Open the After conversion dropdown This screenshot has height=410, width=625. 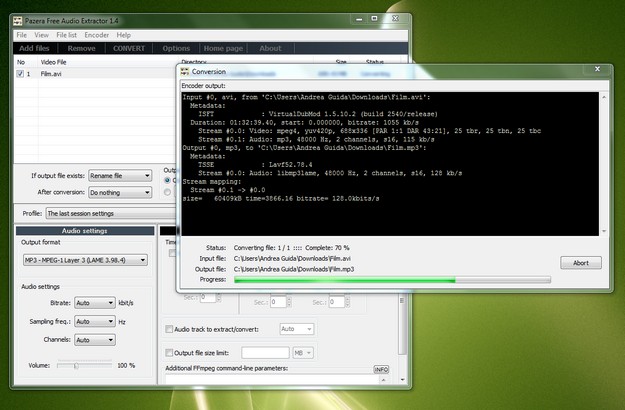[x=120, y=192]
